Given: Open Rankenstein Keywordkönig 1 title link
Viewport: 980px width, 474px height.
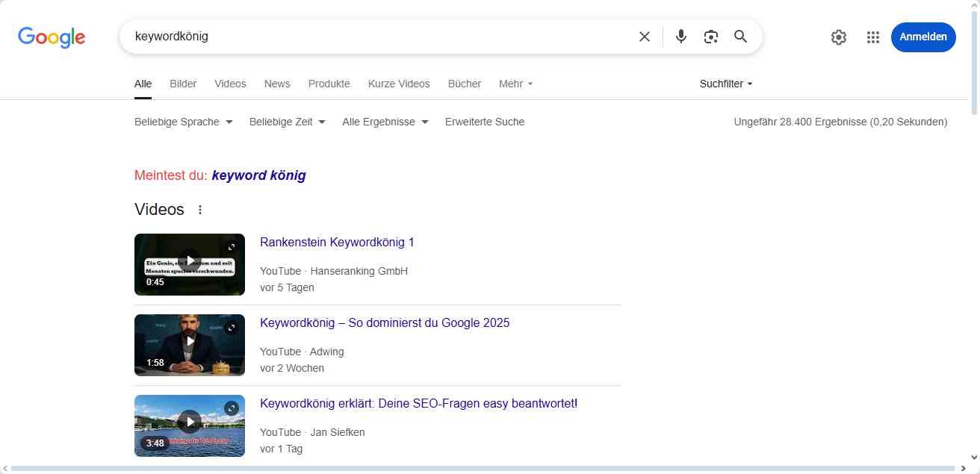Looking at the screenshot, I should 337,242.
